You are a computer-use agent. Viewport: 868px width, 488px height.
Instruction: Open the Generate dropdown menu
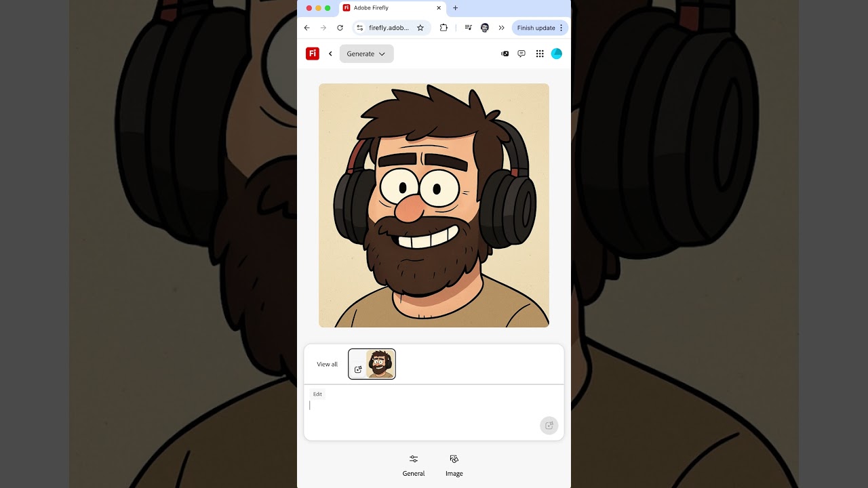coord(366,54)
